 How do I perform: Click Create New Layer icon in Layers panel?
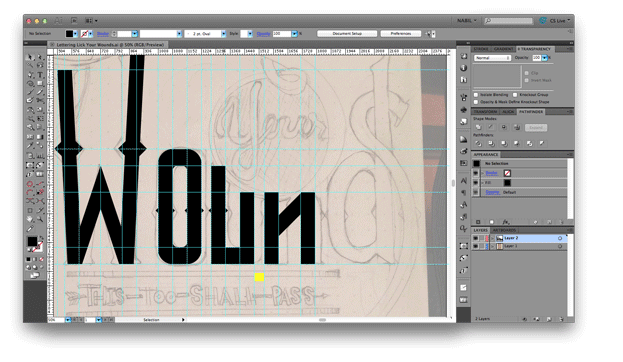pyautogui.click(x=549, y=319)
